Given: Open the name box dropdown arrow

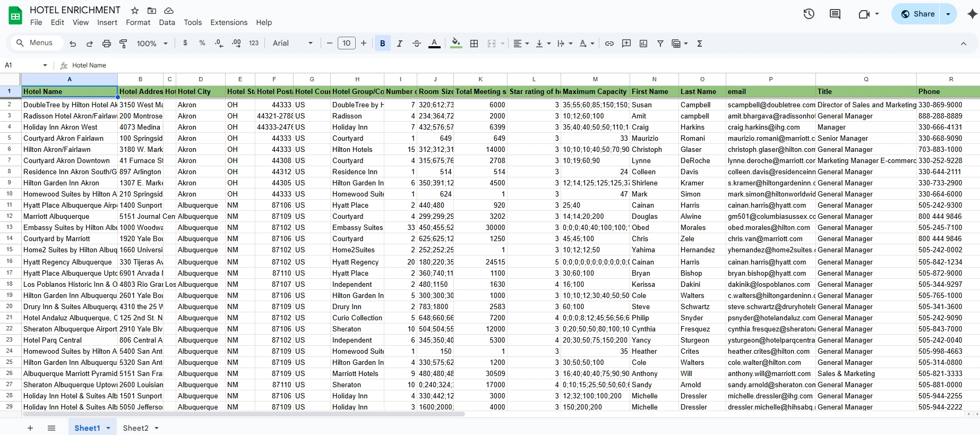Looking at the screenshot, I should 45,65.
